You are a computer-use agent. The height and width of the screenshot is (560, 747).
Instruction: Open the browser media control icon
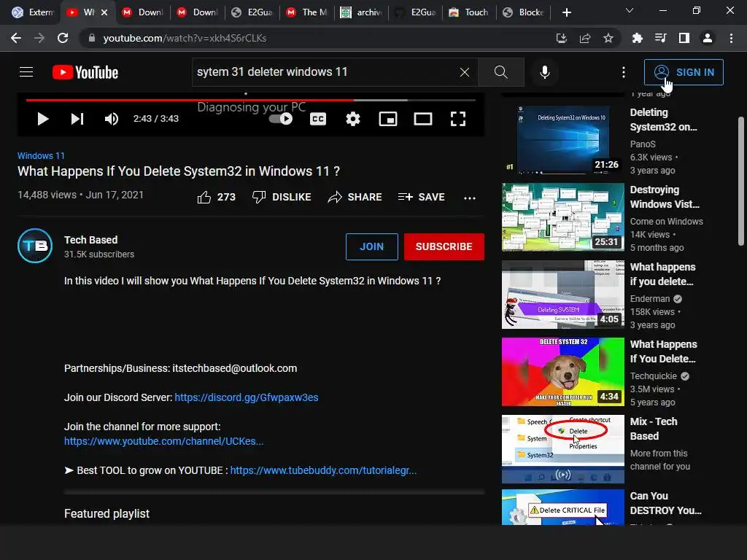click(660, 38)
